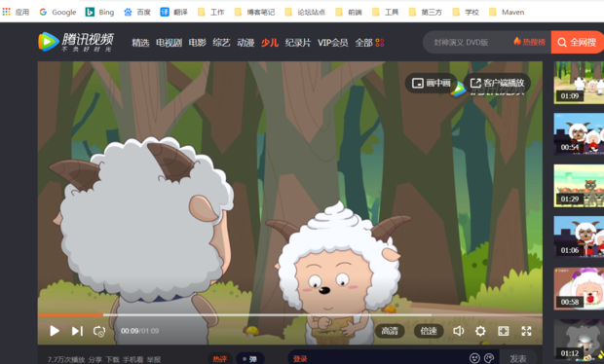Open the 电视剧 navigation tab

(169, 42)
